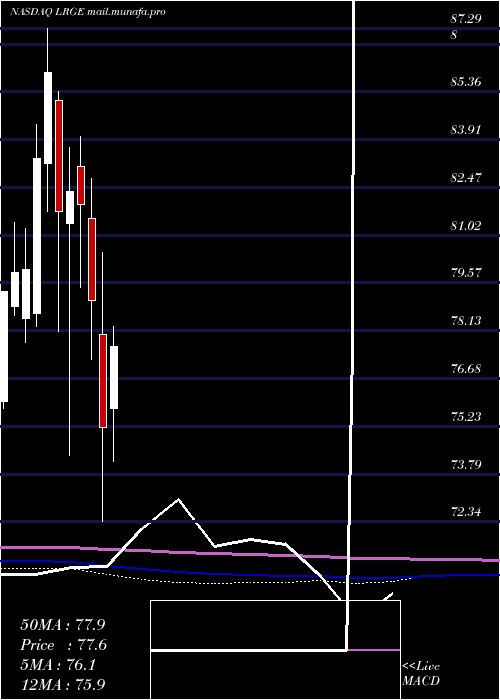This screenshot has width=500, height=700.
Task: Select the 87.29 price label
Action: click(x=466, y=19)
